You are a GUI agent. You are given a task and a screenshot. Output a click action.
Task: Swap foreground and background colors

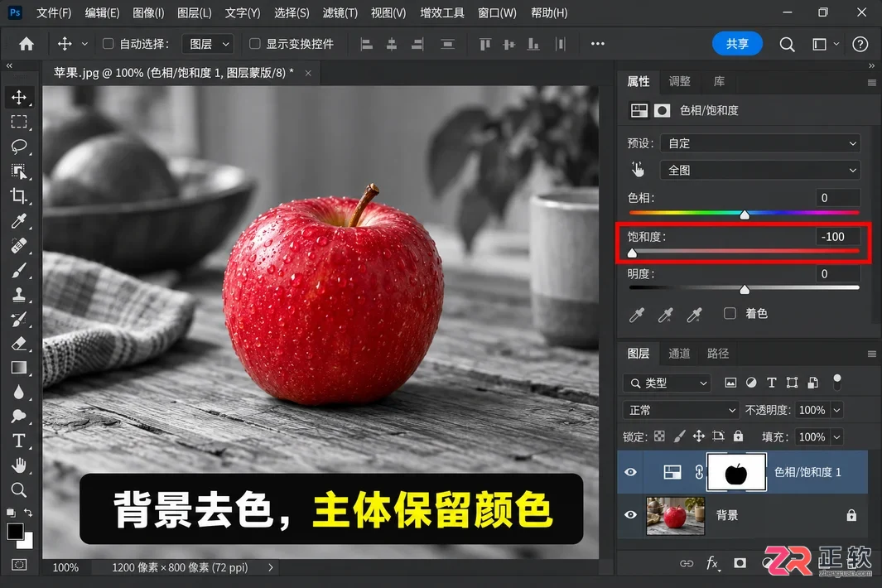point(27,513)
